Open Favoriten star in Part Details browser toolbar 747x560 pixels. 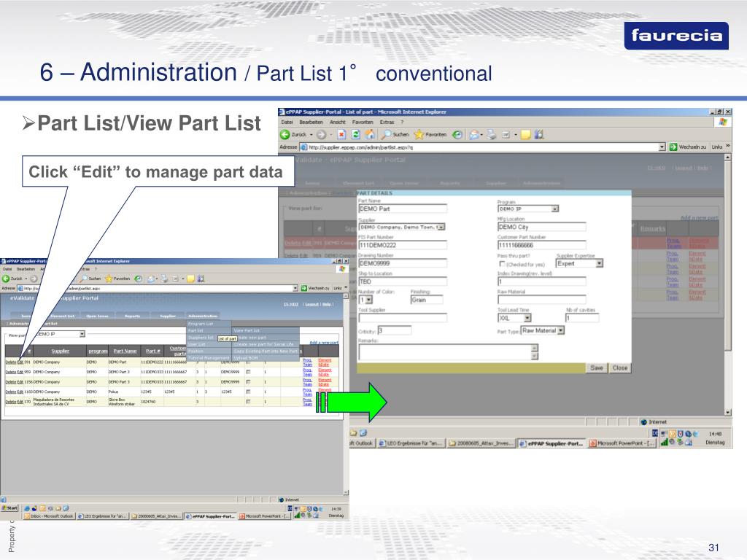coord(430,135)
